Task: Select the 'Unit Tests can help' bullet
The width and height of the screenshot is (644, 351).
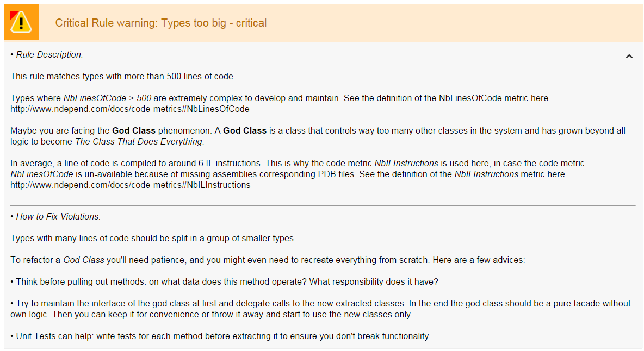Action: coord(220,336)
